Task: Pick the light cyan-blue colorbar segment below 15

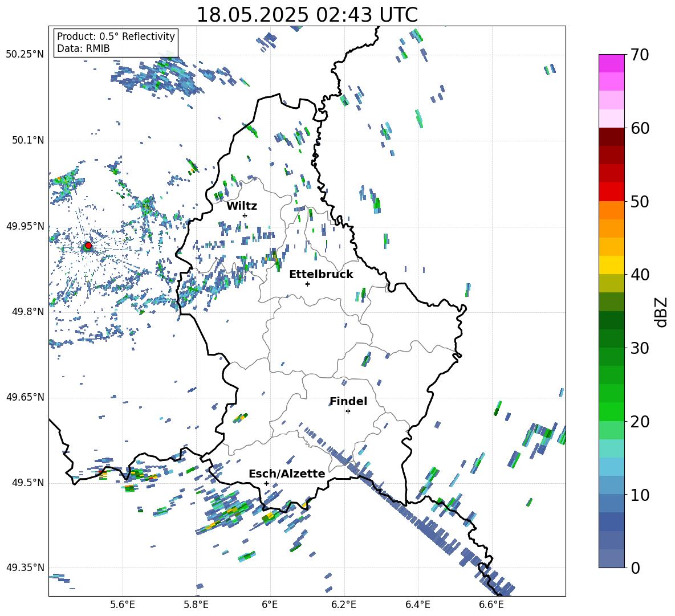Action: tap(612, 467)
